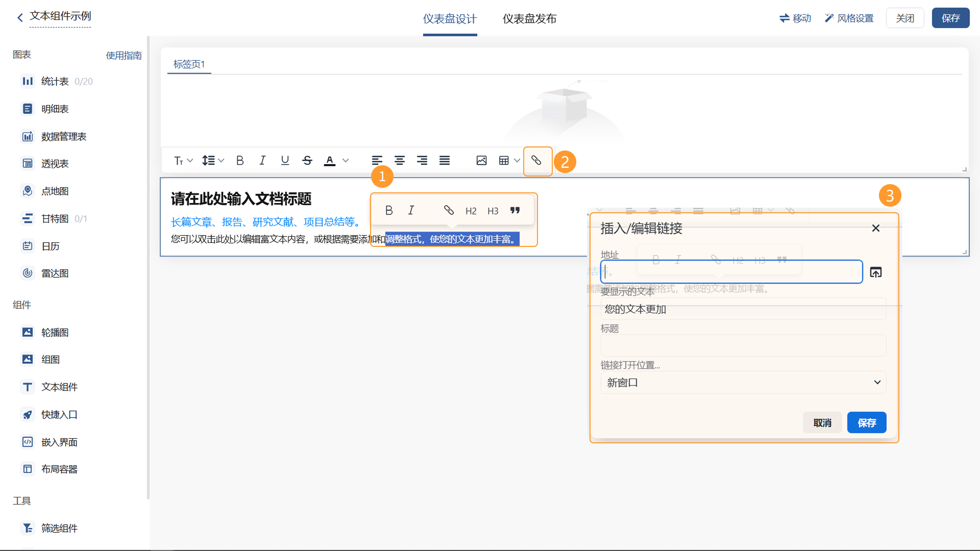Insert link from floating selection toolbar
The height and width of the screenshot is (551, 980).
pos(449,210)
